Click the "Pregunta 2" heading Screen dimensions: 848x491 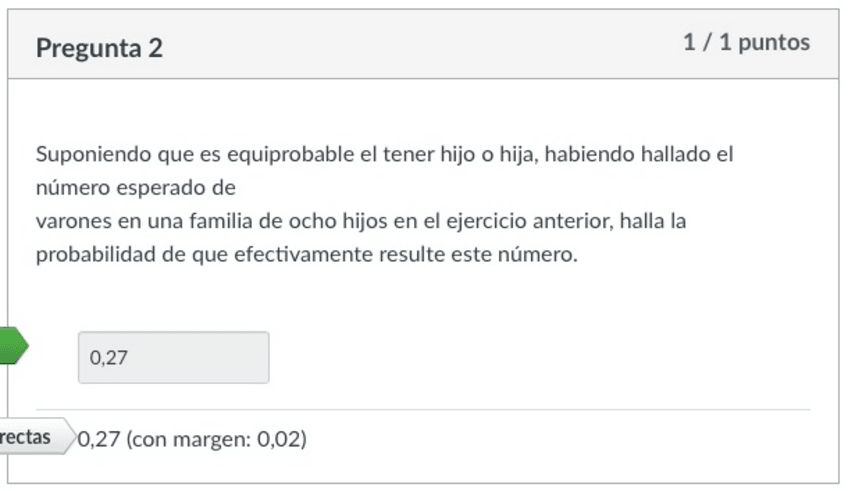99,48
